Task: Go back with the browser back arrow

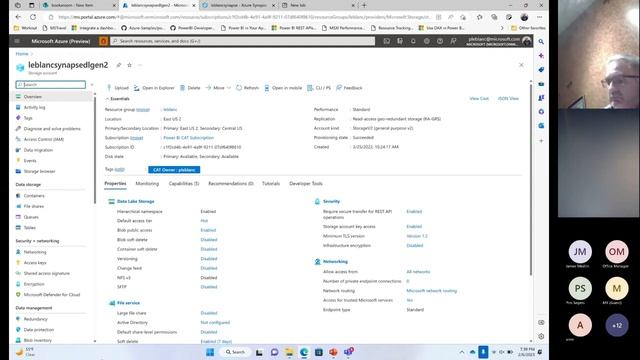Action: click(18, 17)
